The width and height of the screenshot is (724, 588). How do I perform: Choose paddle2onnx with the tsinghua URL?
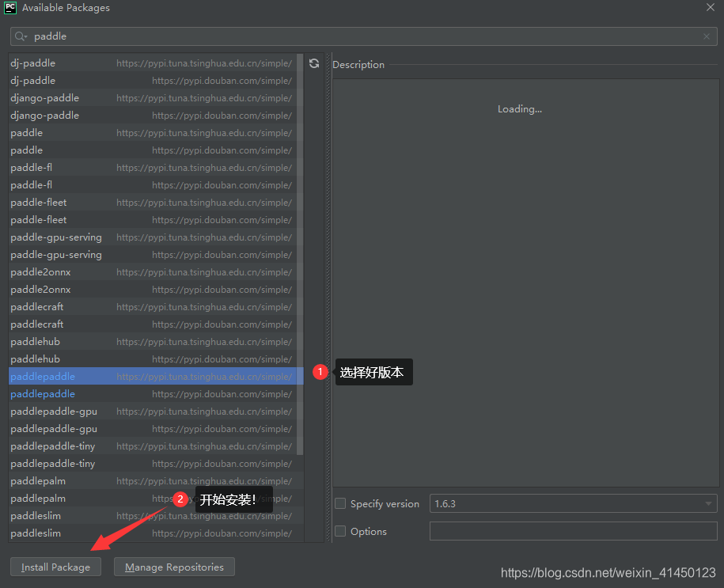153,272
